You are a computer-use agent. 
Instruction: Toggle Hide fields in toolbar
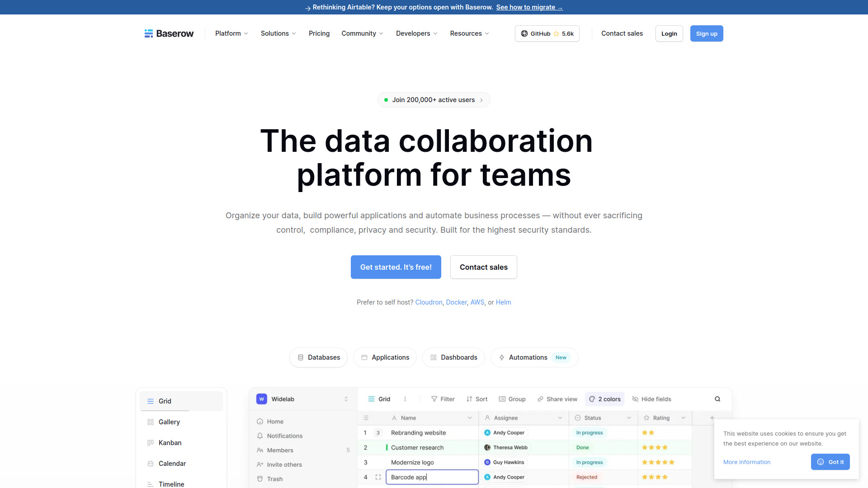[x=651, y=399]
